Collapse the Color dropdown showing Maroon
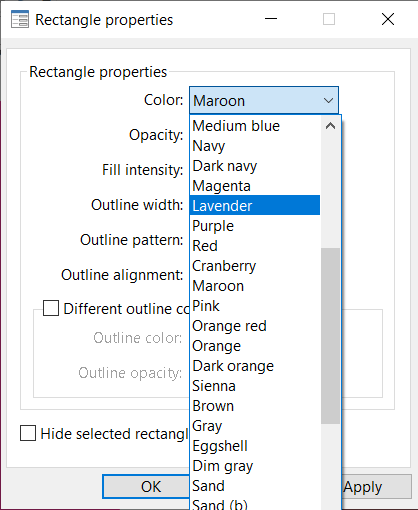418x510 pixels. coord(264,100)
